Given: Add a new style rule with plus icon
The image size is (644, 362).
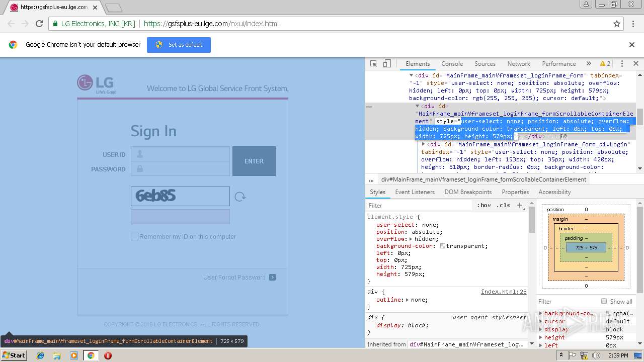Looking at the screenshot, I should pyautogui.click(x=520, y=205).
